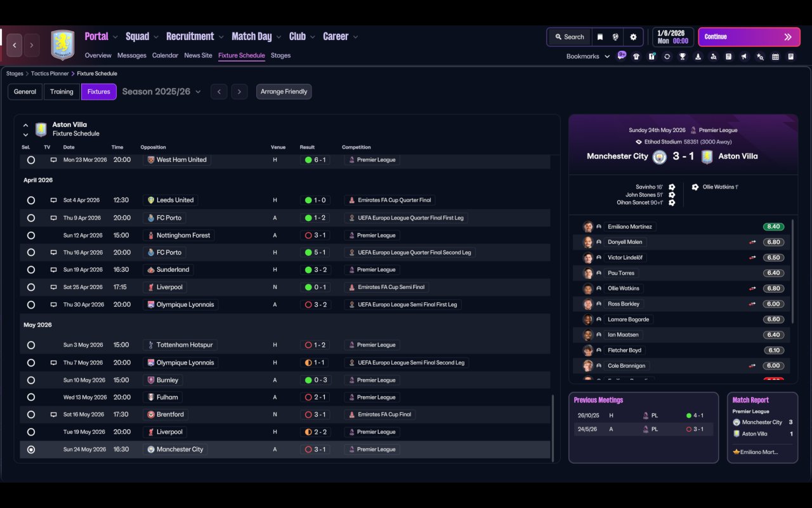Open the circular refresh arrows bookmark icon
The width and height of the screenshot is (812, 508).
[x=667, y=57]
